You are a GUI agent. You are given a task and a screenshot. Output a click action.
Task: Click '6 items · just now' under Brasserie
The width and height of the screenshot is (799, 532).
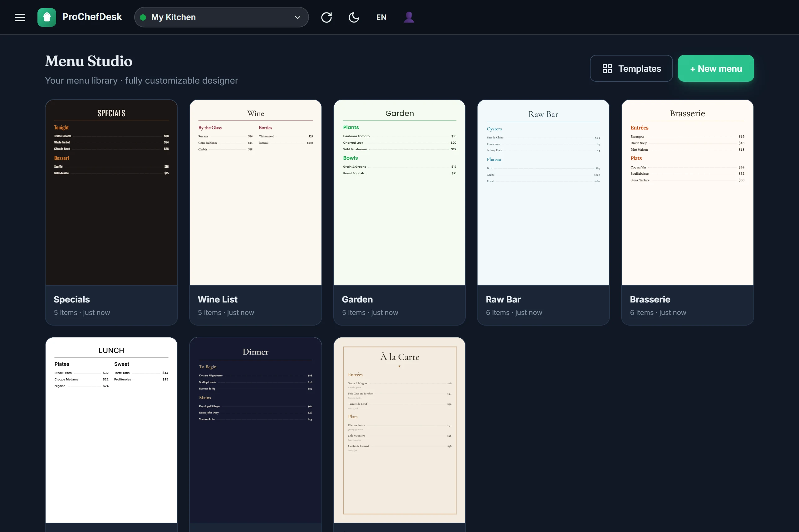point(658,312)
